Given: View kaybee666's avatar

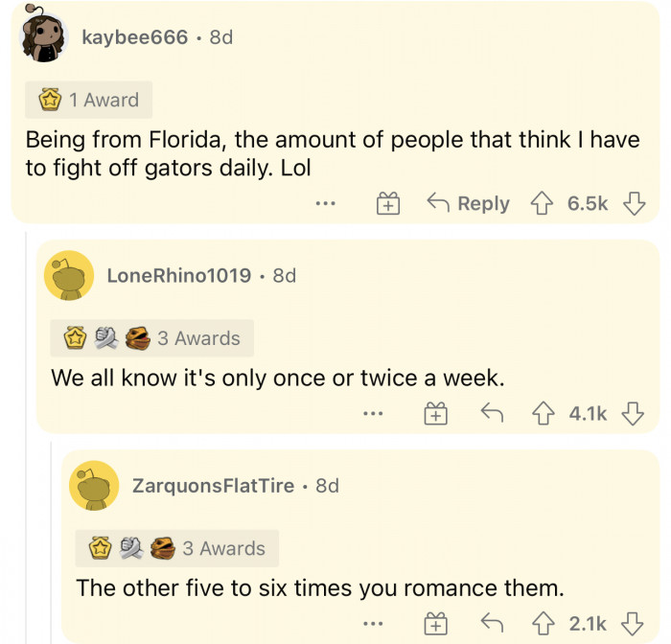Looking at the screenshot, I should (44, 37).
